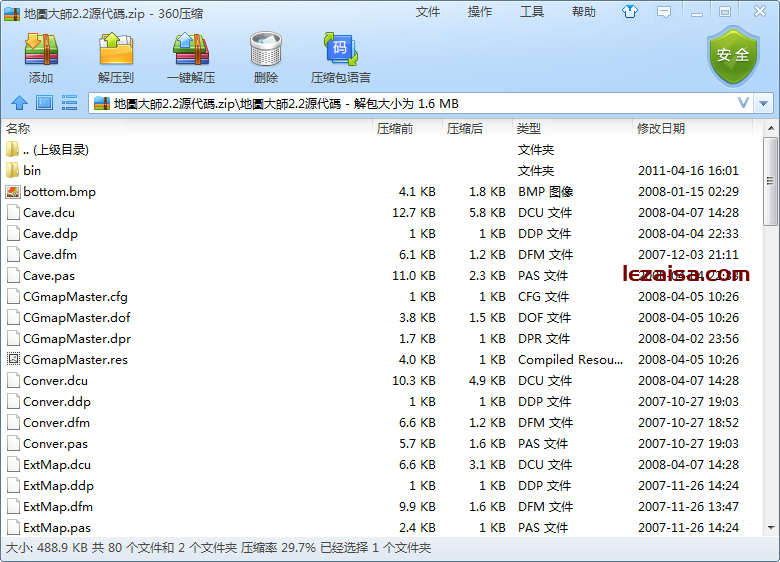
Task: Select the CGmapMaster.cfg file name
Action: (x=75, y=296)
